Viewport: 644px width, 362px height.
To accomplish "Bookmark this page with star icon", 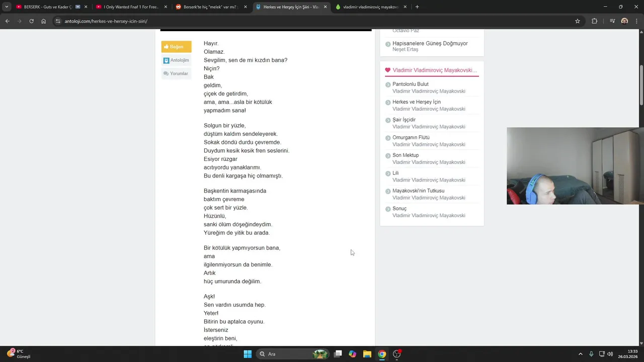I will click(x=578, y=21).
